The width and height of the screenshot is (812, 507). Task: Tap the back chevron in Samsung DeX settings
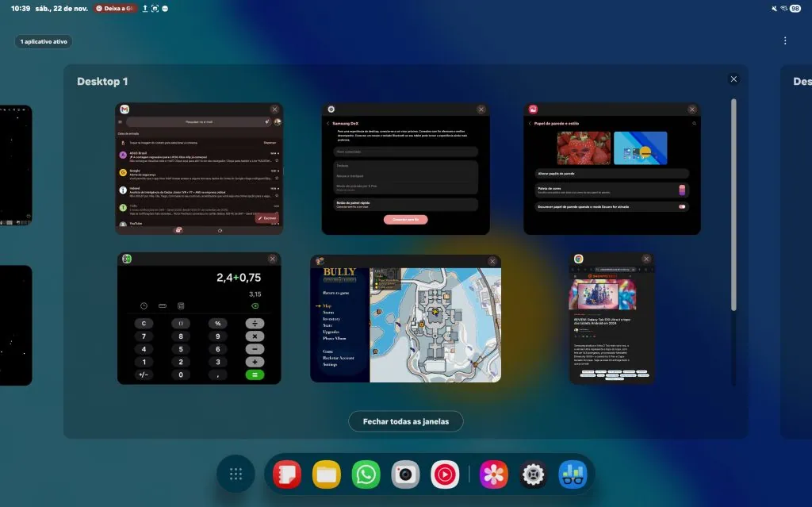click(327, 124)
